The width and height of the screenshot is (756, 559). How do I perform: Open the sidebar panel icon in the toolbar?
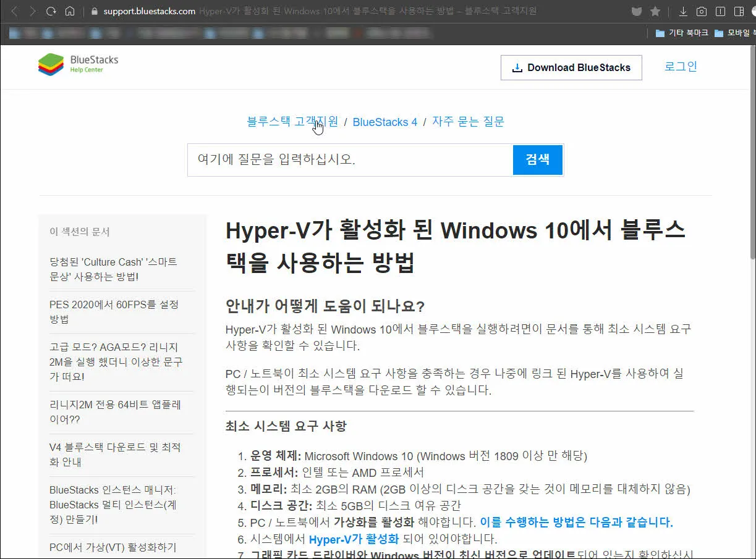(x=737, y=11)
